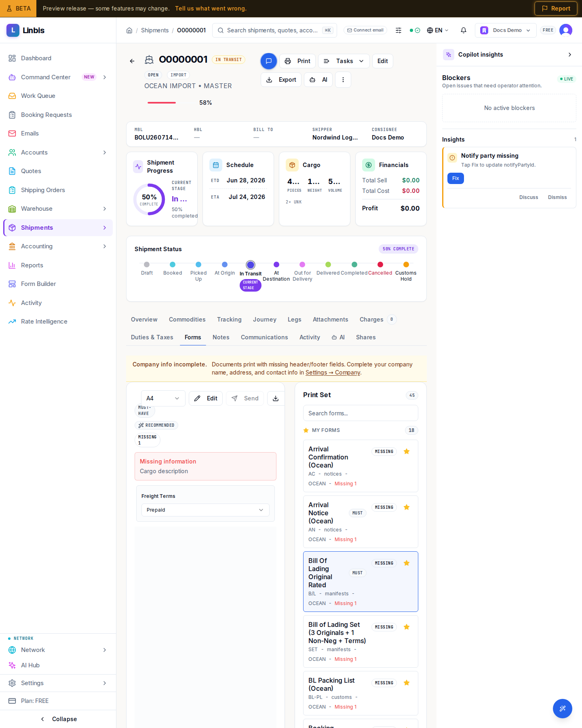The height and width of the screenshot is (728, 582).
Task: Open Work Queue in the sidebar
Action: click(x=58, y=96)
